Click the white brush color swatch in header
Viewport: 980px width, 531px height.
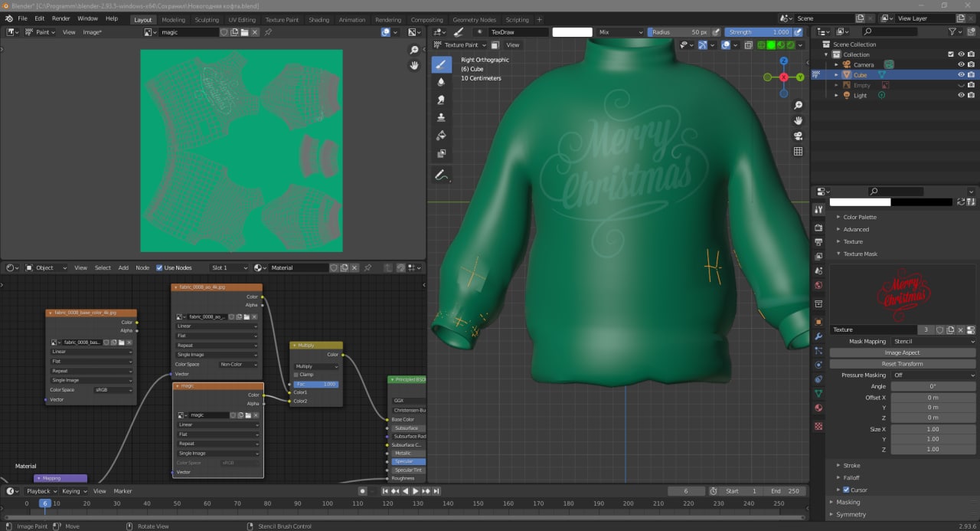572,32
